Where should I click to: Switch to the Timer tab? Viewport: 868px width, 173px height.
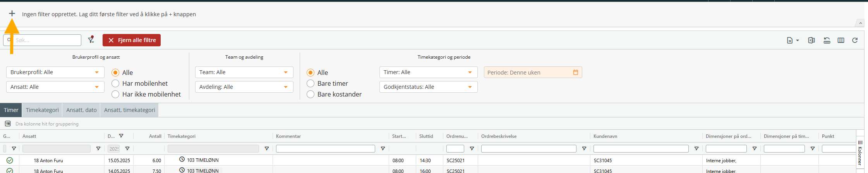coord(11,110)
